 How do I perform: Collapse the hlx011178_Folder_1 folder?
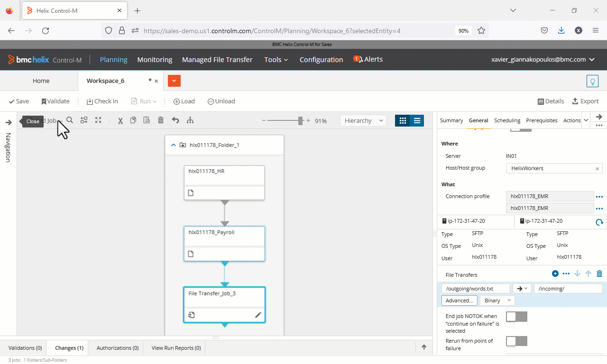[x=174, y=145]
